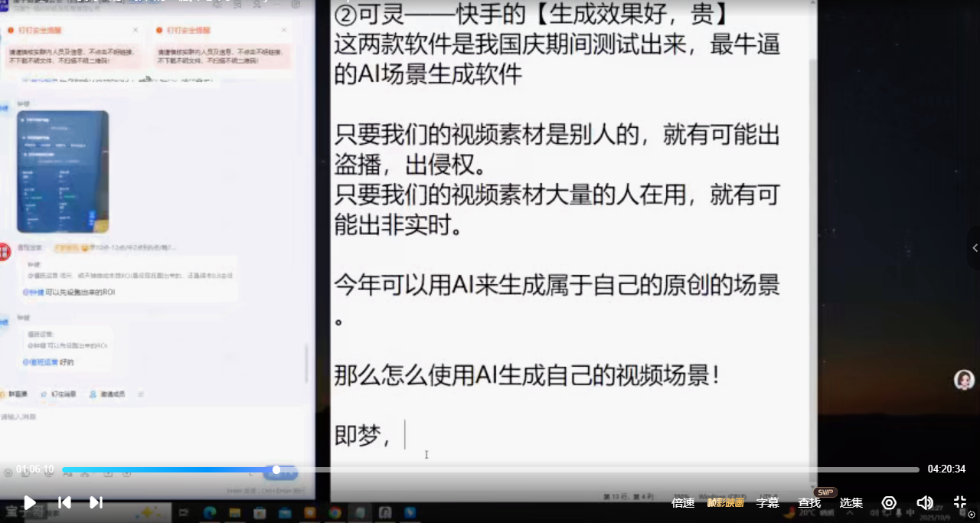Skip to the previous video episode
The image size is (980, 523).
coord(65,502)
